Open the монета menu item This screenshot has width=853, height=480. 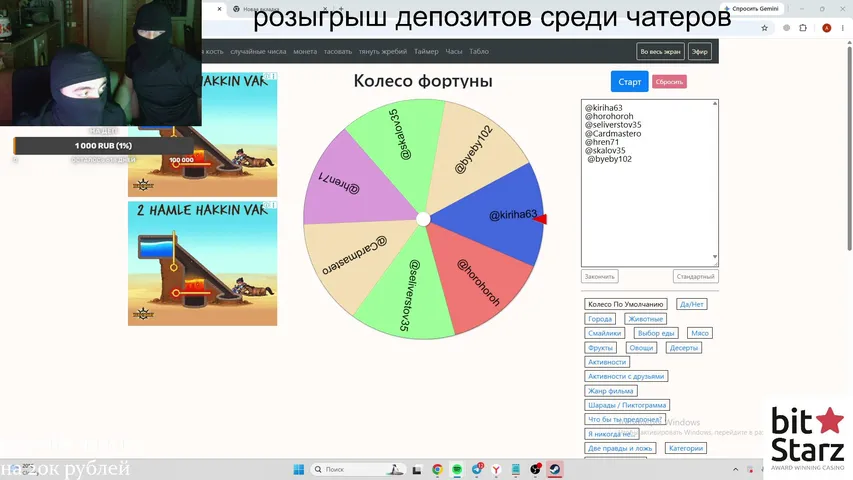(305, 51)
